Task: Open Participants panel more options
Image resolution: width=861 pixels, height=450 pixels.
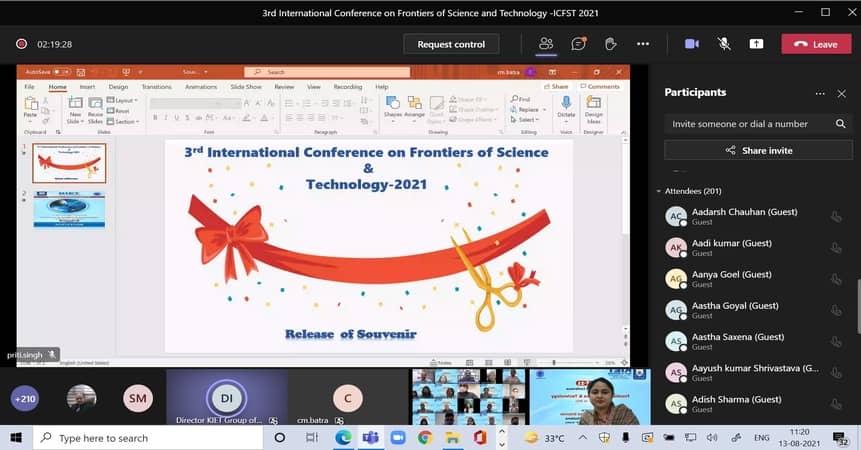Action: pos(820,93)
